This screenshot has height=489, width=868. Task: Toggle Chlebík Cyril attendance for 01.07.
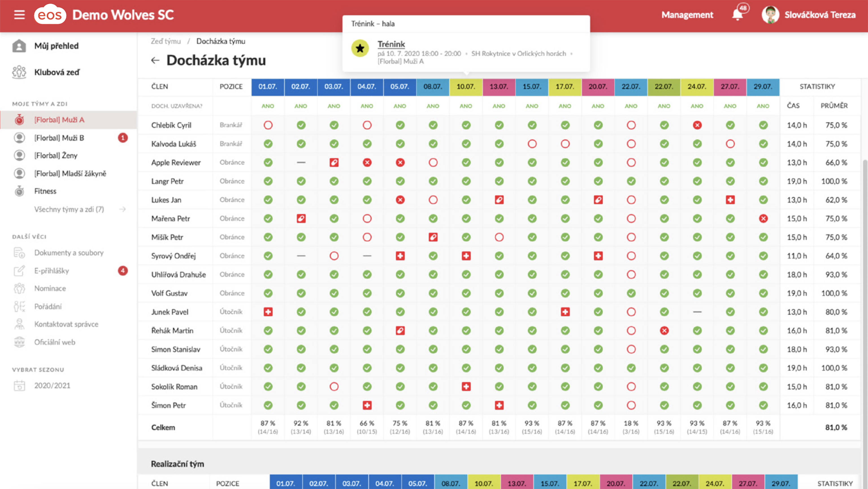268,126
